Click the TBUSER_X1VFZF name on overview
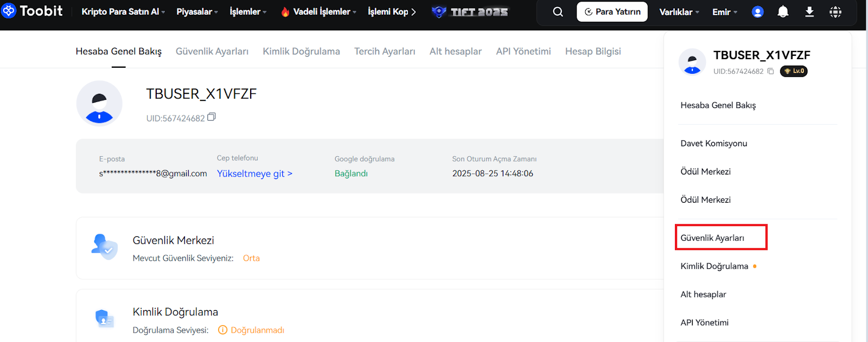This screenshot has height=342, width=868. [x=201, y=94]
